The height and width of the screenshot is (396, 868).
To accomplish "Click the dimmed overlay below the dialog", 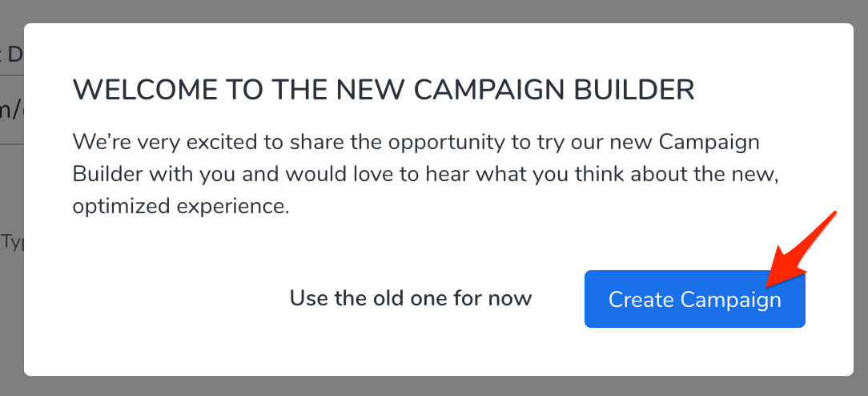I will click(x=432, y=386).
